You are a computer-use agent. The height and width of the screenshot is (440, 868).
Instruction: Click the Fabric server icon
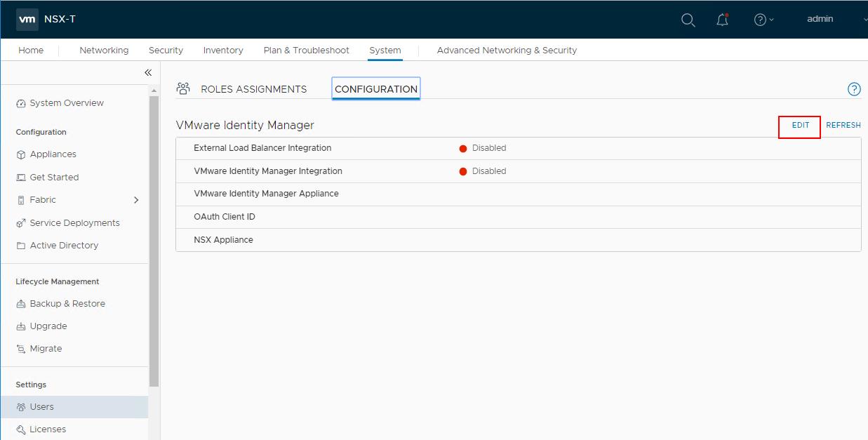point(21,200)
